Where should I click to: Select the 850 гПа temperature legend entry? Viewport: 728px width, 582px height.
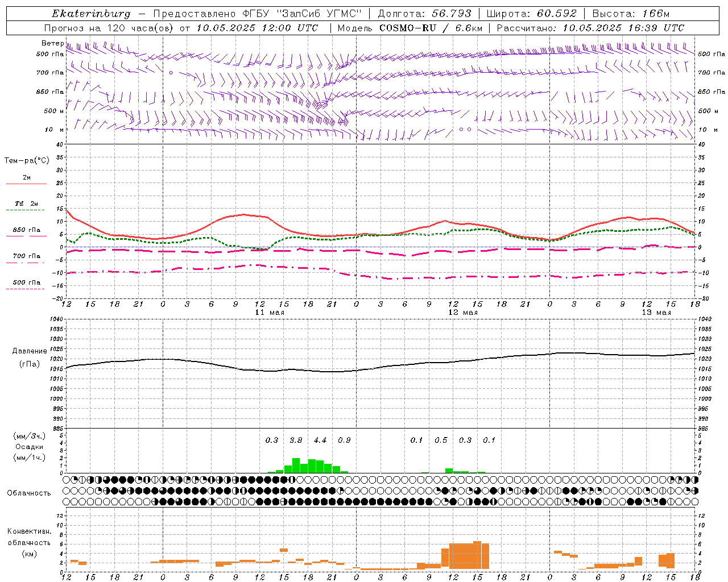27,230
